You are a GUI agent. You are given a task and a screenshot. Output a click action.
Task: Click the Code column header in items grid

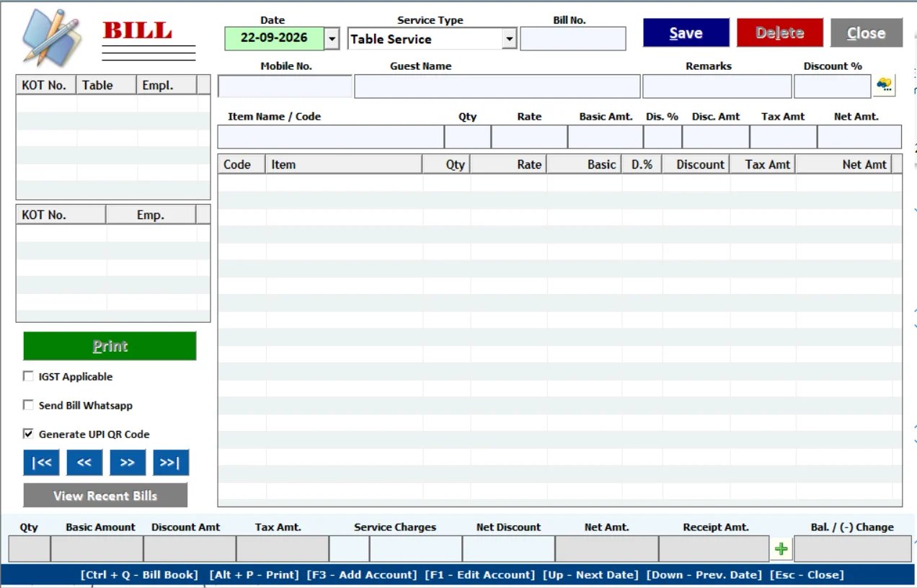click(x=242, y=164)
